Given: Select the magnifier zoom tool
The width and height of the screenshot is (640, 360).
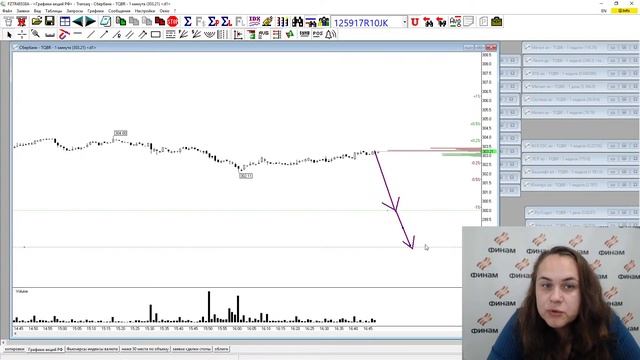Looking at the screenshot, I should tap(36, 34).
